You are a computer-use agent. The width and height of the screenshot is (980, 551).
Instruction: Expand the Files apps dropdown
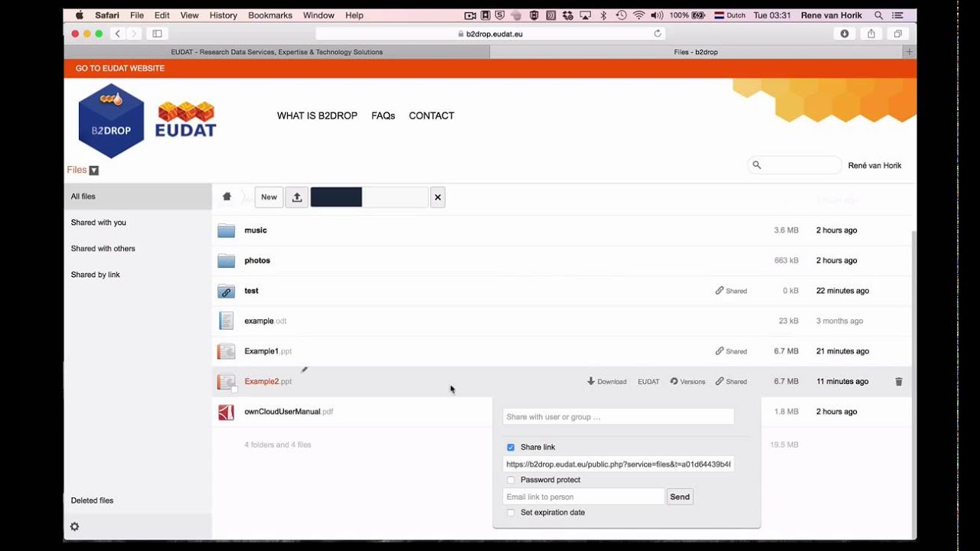pos(83,170)
